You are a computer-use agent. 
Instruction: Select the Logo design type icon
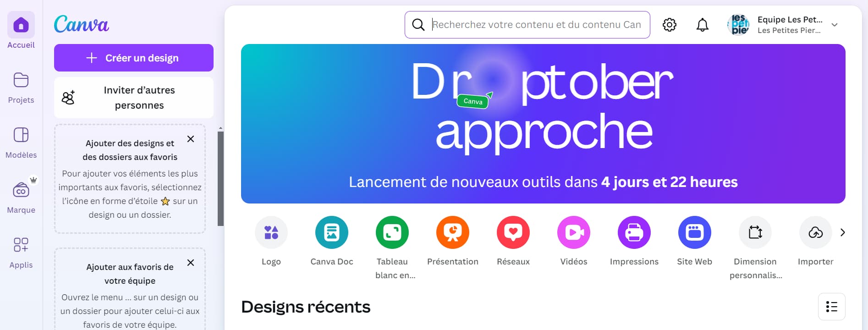coord(271,232)
